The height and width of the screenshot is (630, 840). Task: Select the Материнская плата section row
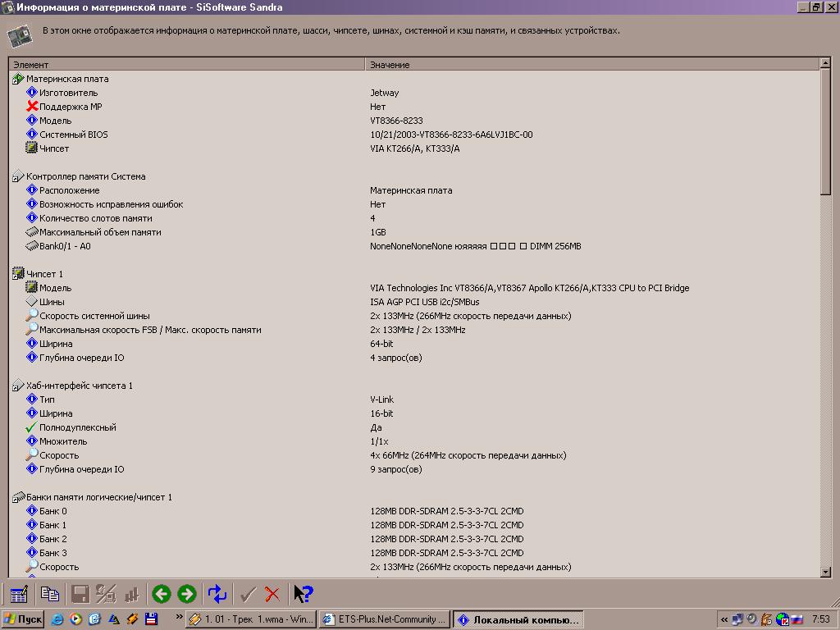click(x=67, y=79)
